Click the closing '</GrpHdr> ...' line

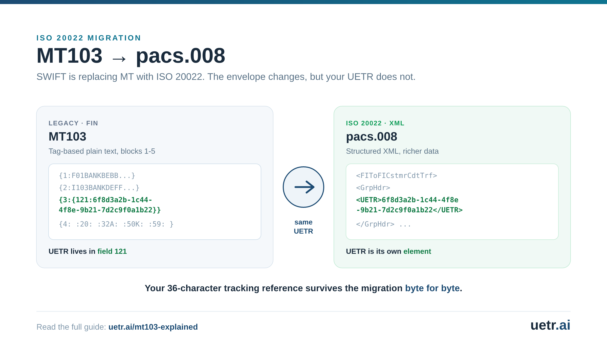tap(384, 224)
